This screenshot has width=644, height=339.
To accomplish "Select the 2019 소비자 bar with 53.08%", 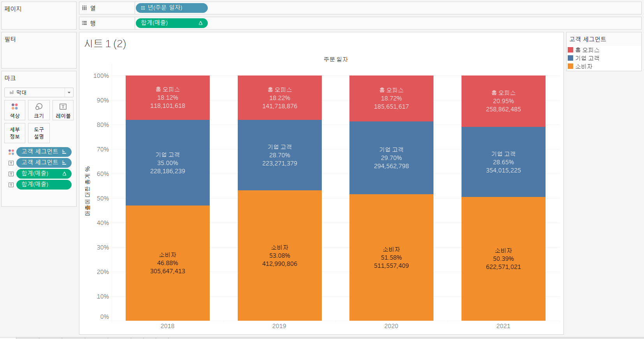I will coord(280,256).
